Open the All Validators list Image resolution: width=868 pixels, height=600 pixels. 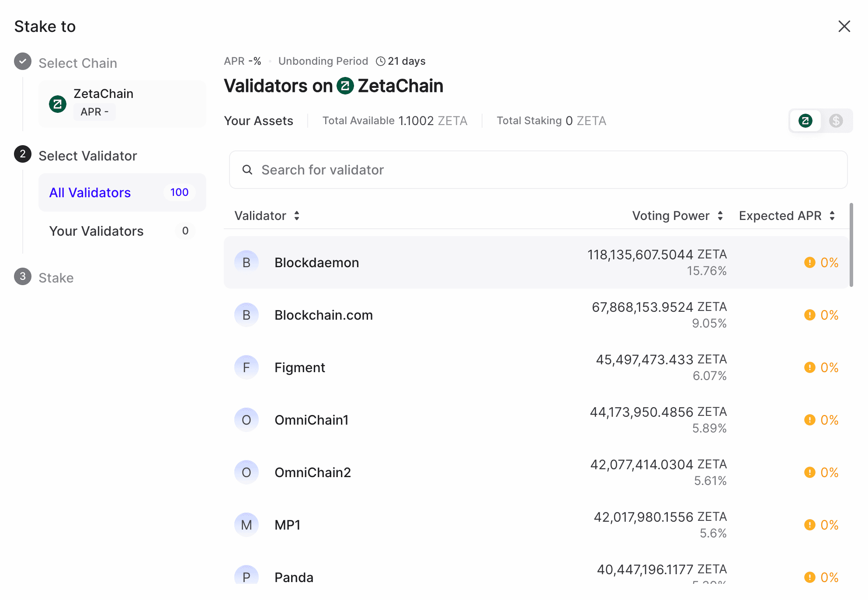(90, 192)
